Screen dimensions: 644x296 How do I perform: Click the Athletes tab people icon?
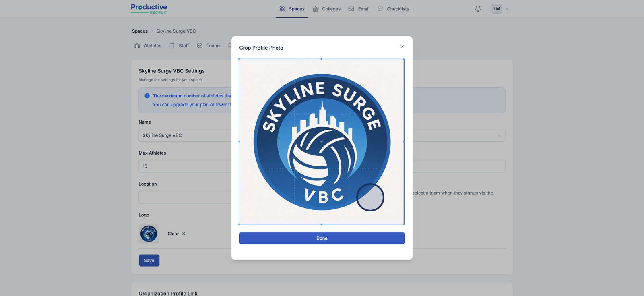137,46
